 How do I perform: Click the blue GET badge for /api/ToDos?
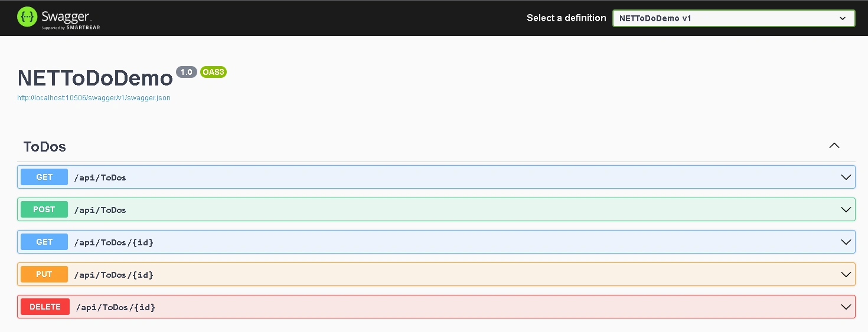[x=44, y=177]
